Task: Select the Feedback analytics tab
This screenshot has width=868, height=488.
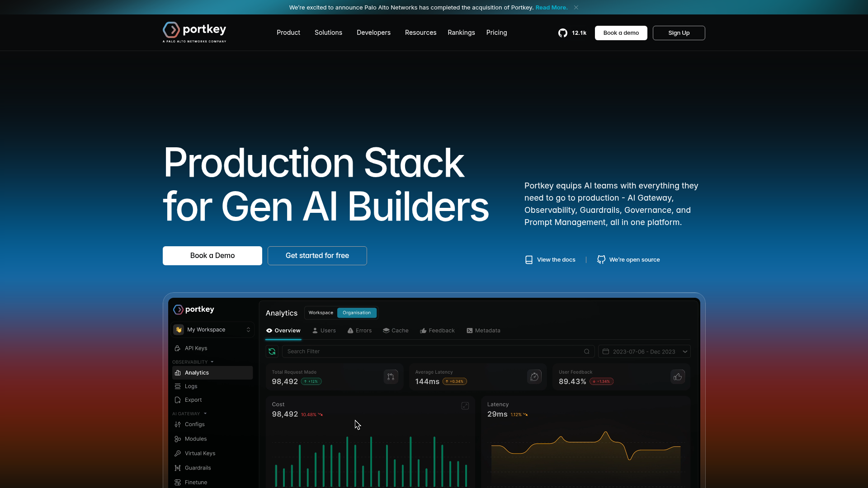Action: pos(437,331)
